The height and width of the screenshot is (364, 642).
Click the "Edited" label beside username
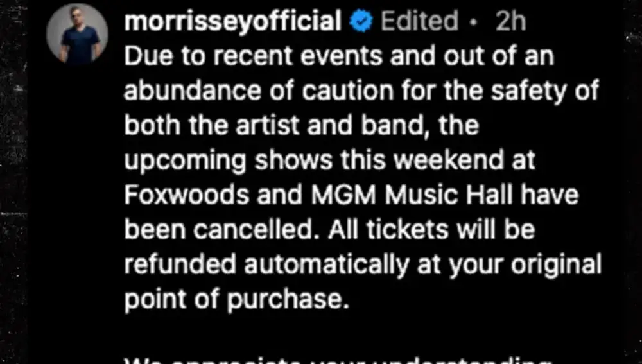click(419, 21)
